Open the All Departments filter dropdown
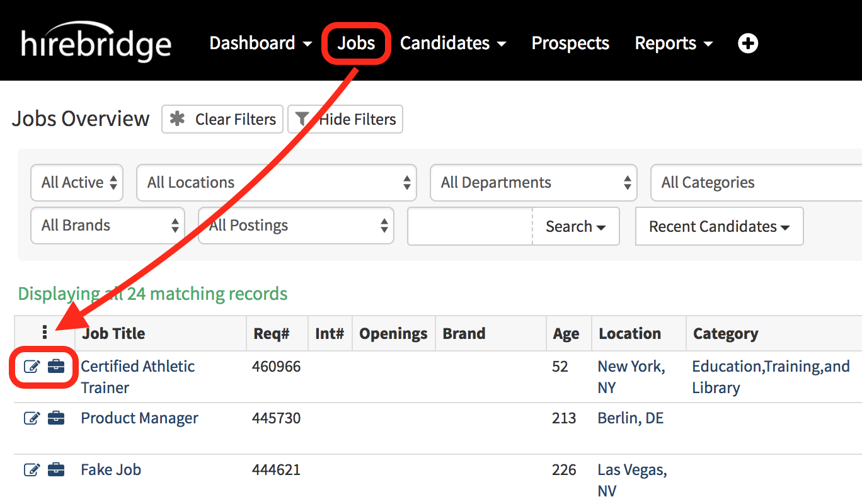 point(533,183)
